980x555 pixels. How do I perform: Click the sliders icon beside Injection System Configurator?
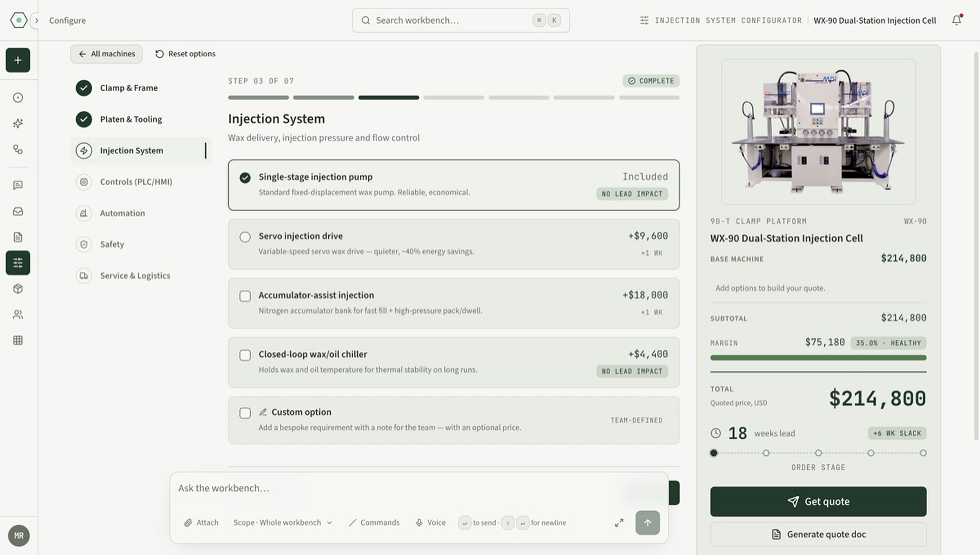click(644, 20)
